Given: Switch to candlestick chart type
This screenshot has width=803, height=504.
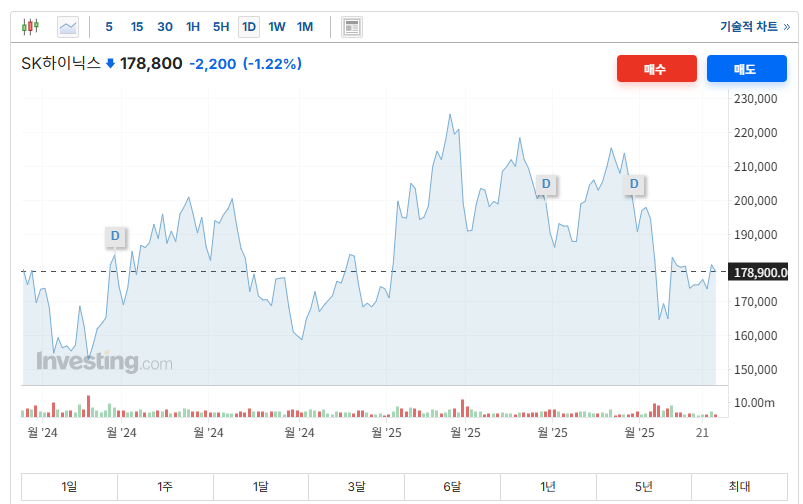Looking at the screenshot, I should click(x=30, y=27).
